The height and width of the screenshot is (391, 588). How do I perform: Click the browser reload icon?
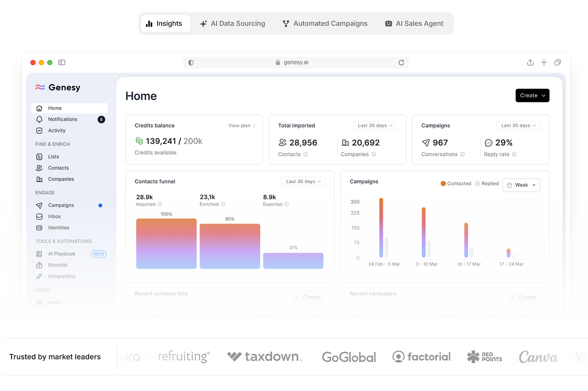tap(401, 62)
